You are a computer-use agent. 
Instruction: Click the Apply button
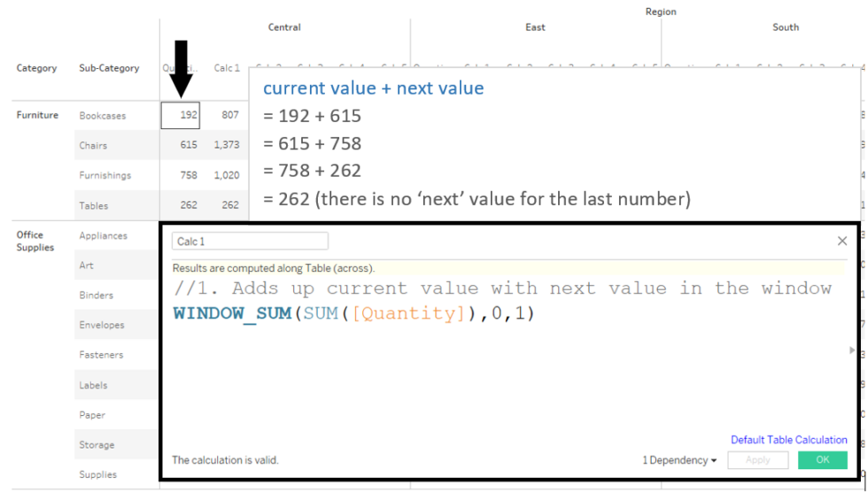click(757, 460)
